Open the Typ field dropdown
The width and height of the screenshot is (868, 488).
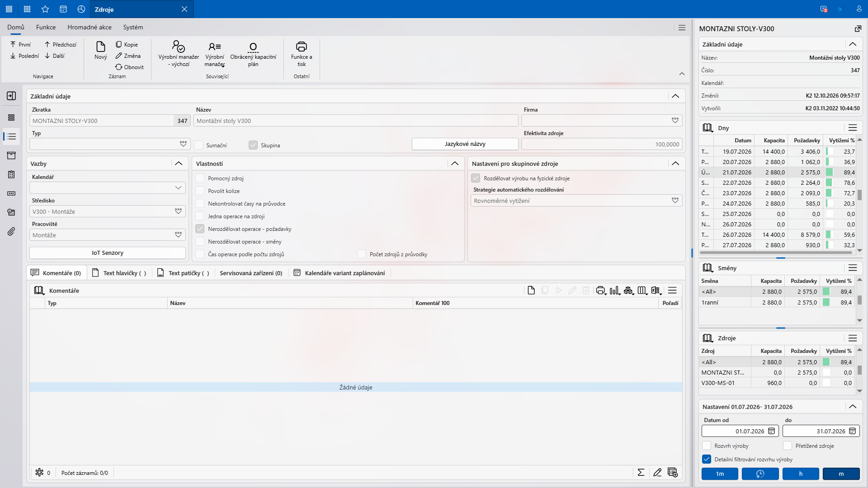183,144
